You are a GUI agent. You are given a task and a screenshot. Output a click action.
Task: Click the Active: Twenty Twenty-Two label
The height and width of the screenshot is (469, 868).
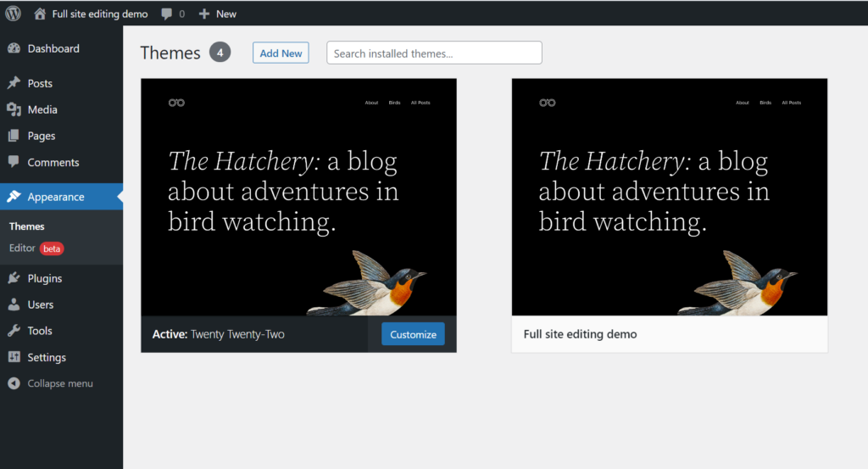(218, 334)
